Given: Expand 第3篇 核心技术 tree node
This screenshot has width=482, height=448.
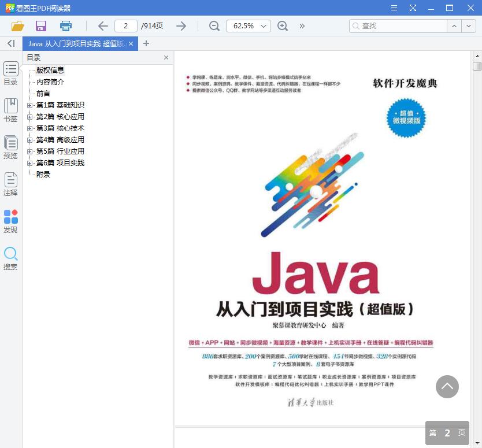Looking at the screenshot, I should (29, 128).
